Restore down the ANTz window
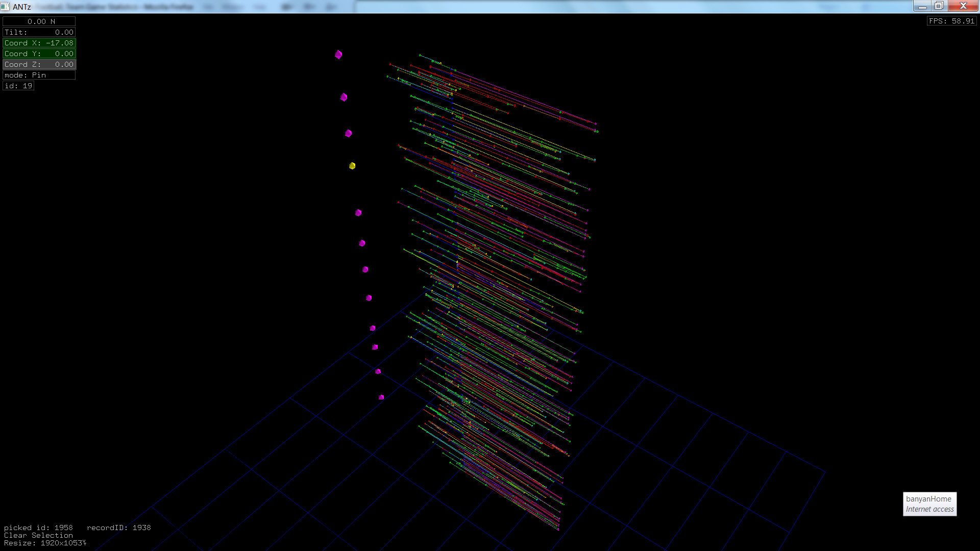 click(x=939, y=6)
